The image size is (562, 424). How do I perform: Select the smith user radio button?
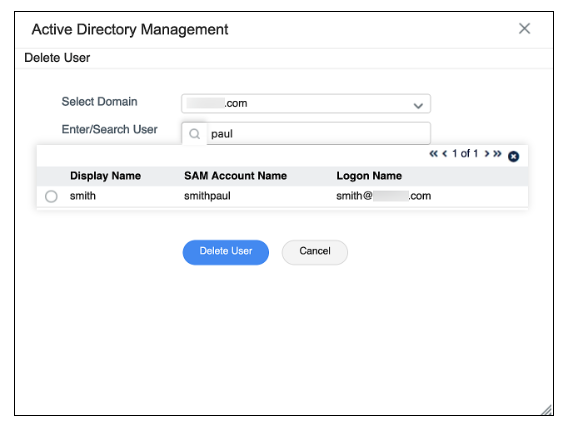(x=51, y=196)
